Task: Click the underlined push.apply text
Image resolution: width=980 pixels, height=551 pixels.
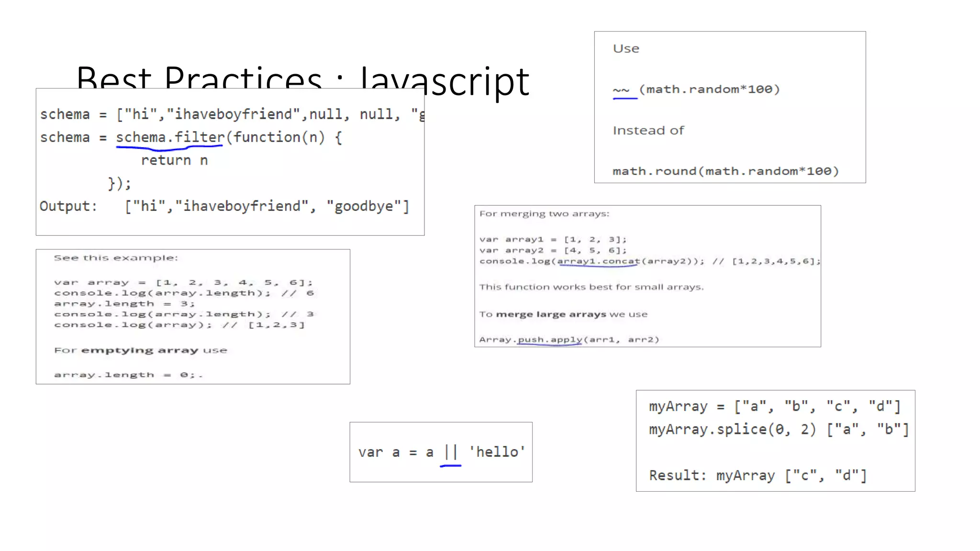Action: pos(550,340)
